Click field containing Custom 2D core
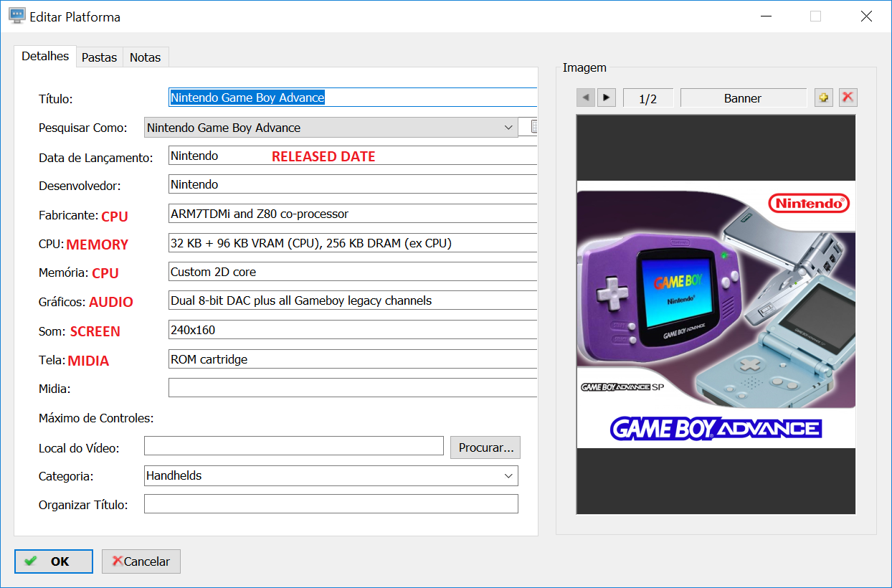The width and height of the screenshot is (892, 588). [353, 272]
